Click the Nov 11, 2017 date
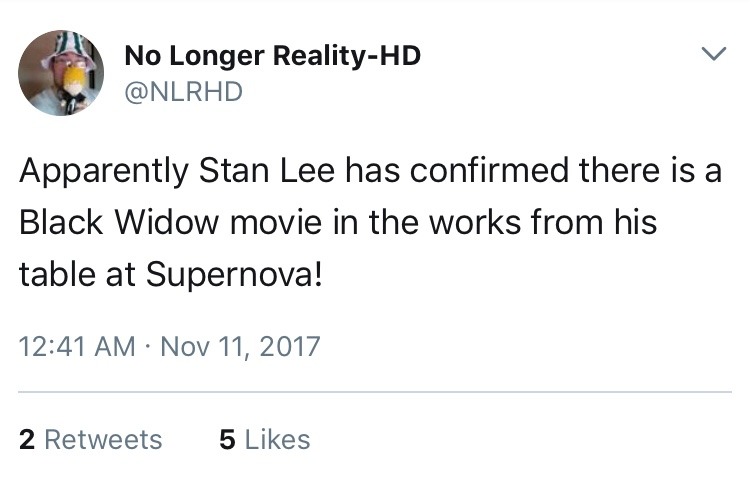 242,348
